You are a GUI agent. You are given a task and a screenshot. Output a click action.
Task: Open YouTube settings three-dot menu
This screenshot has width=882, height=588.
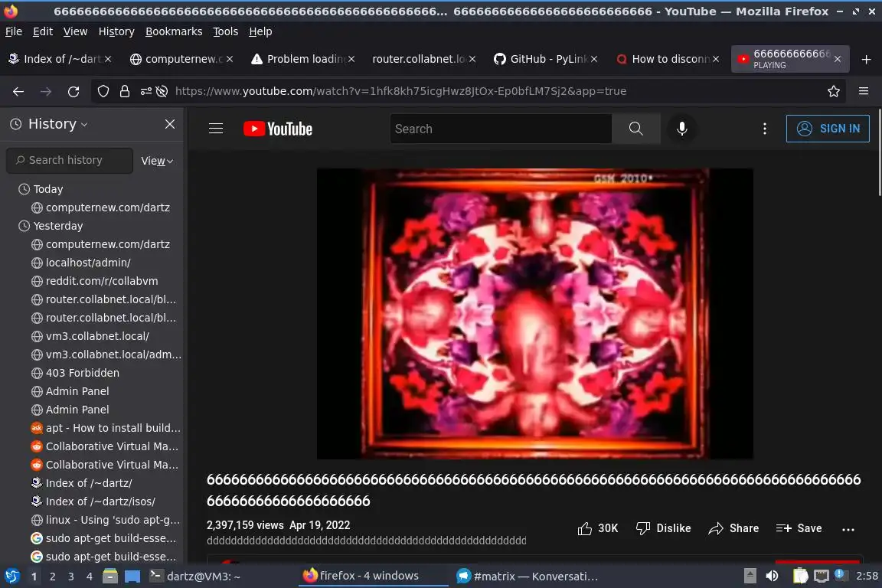point(764,129)
